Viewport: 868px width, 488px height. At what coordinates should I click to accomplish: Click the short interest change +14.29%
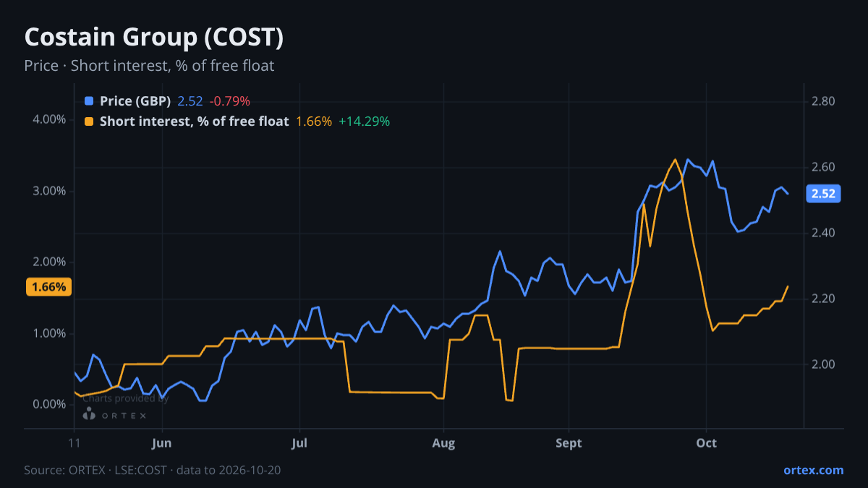(364, 121)
